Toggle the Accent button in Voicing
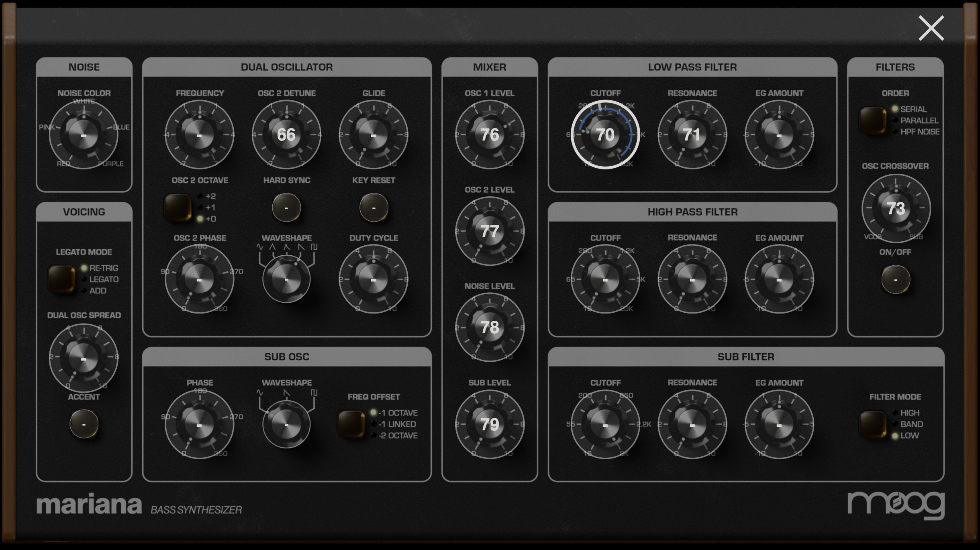This screenshot has width=980, height=550. pyautogui.click(x=84, y=424)
